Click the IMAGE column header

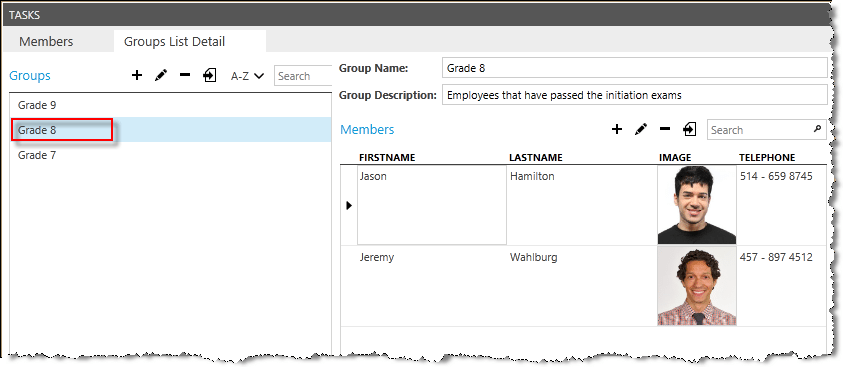coord(675,157)
